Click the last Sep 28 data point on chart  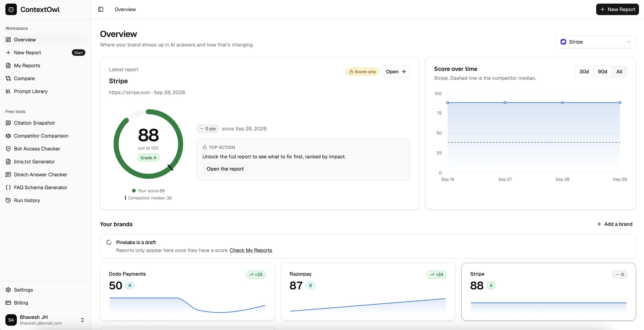tap(620, 103)
